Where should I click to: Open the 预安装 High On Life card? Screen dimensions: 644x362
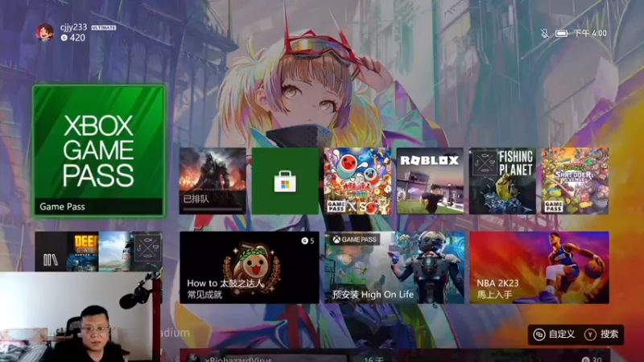[x=394, y=268]
